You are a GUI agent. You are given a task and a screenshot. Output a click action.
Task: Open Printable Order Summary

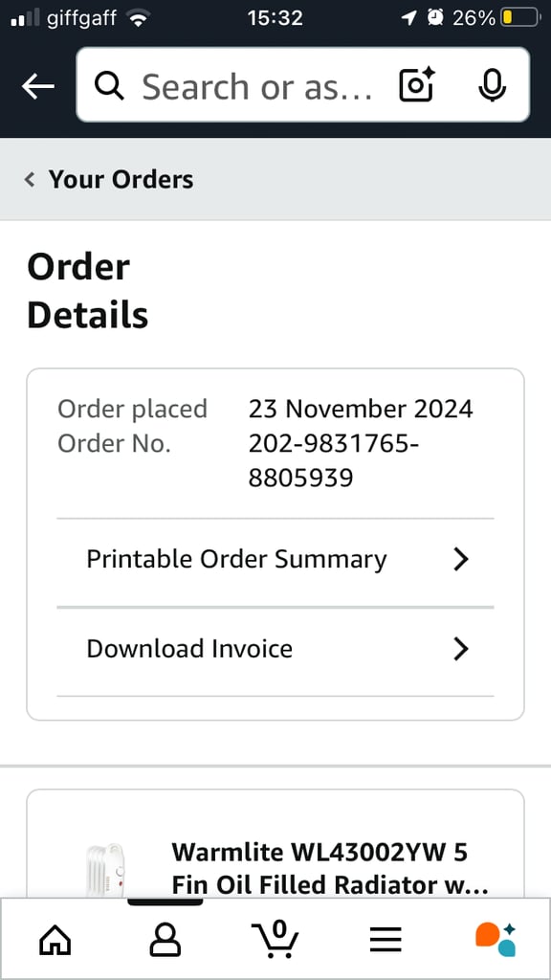[x=275, y=560]
